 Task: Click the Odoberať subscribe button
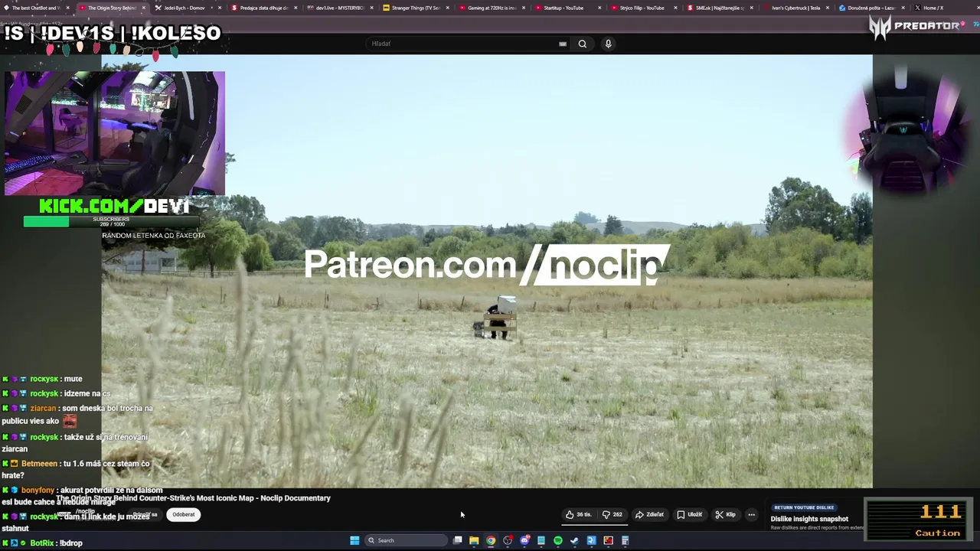(183, 514)
